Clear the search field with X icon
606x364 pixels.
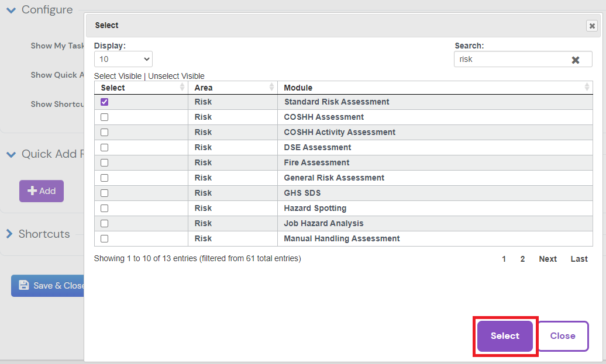pyautogui.click(x=575, y=60)
